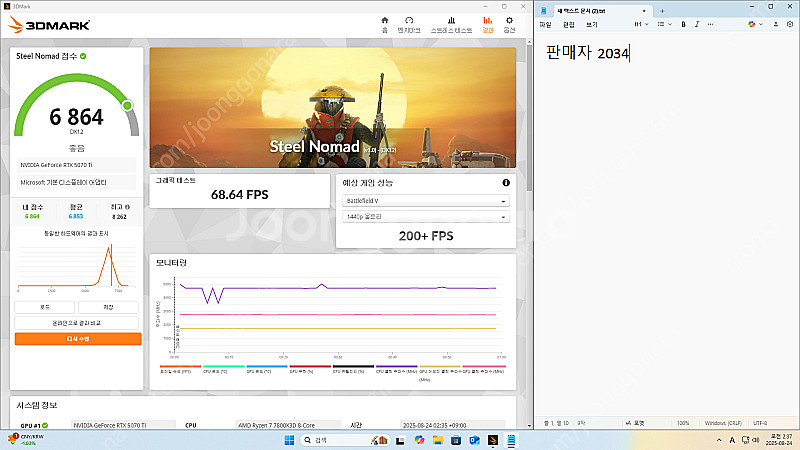Close the Notepad document tab
The height and width of the screenshot is (450, 800).
coord(644,11)
